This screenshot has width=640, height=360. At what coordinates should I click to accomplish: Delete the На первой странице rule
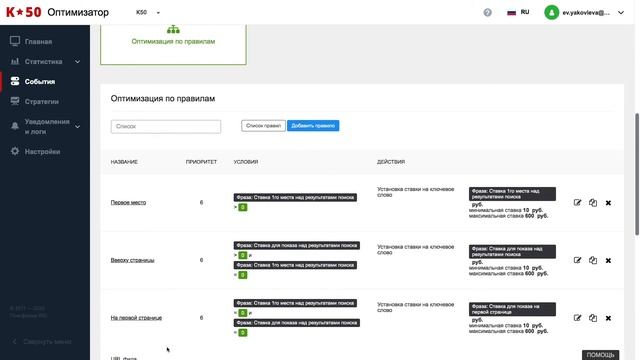point(608,318)
